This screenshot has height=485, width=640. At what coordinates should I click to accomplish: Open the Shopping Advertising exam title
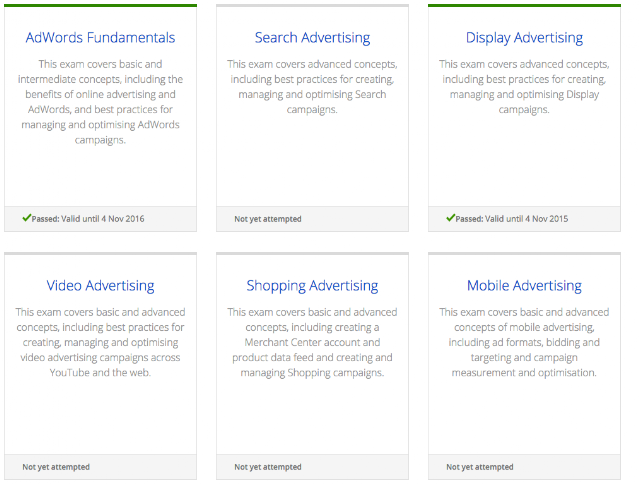point(312,286)
